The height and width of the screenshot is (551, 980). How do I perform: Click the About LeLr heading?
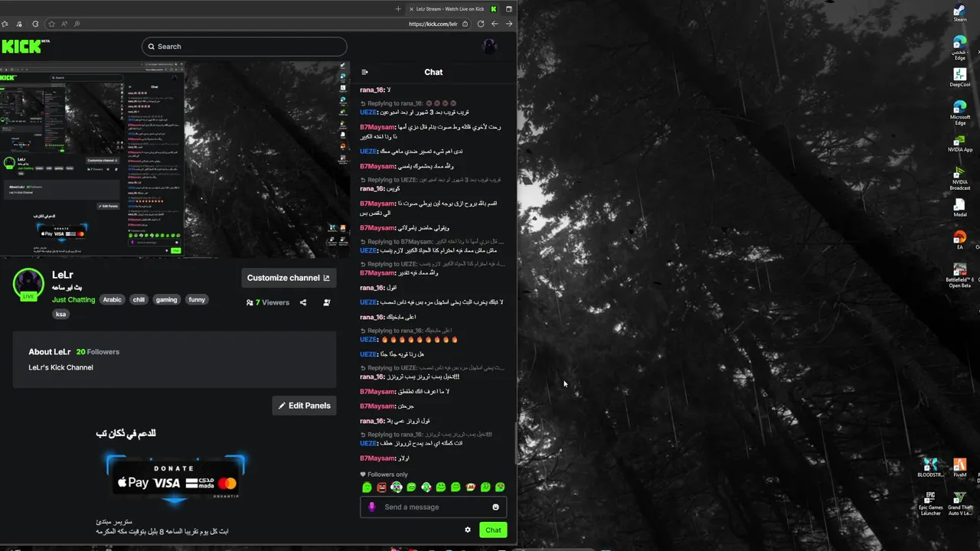tap(50, 352)
